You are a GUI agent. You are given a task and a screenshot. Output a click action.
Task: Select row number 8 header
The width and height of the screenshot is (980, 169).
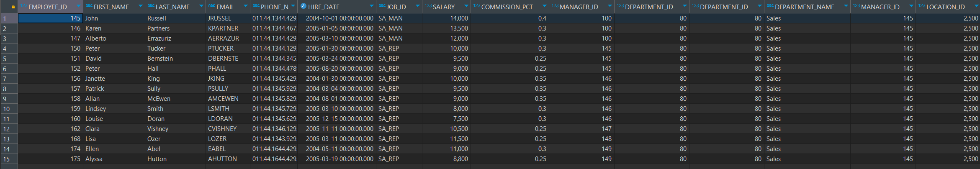point(9,89)
